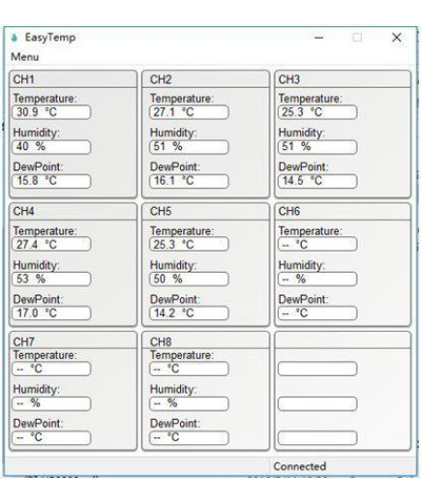Click the EasyTemp title text

tap(50, 38)
